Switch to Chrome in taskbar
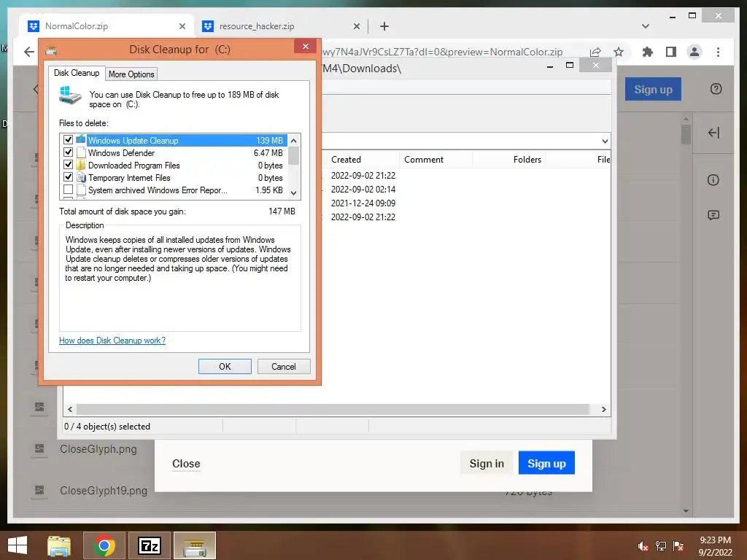 (104, 545)
